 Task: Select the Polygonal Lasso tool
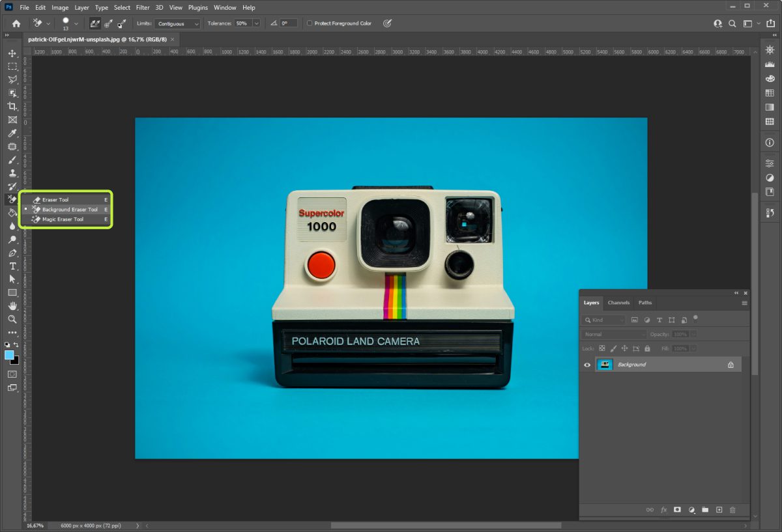[x=12, y=79]
